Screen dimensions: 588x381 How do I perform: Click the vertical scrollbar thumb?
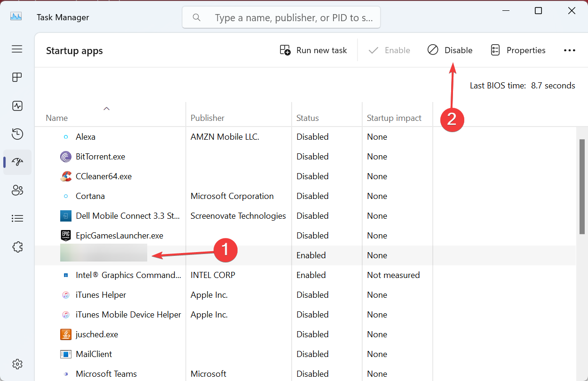tap(582, 187)
